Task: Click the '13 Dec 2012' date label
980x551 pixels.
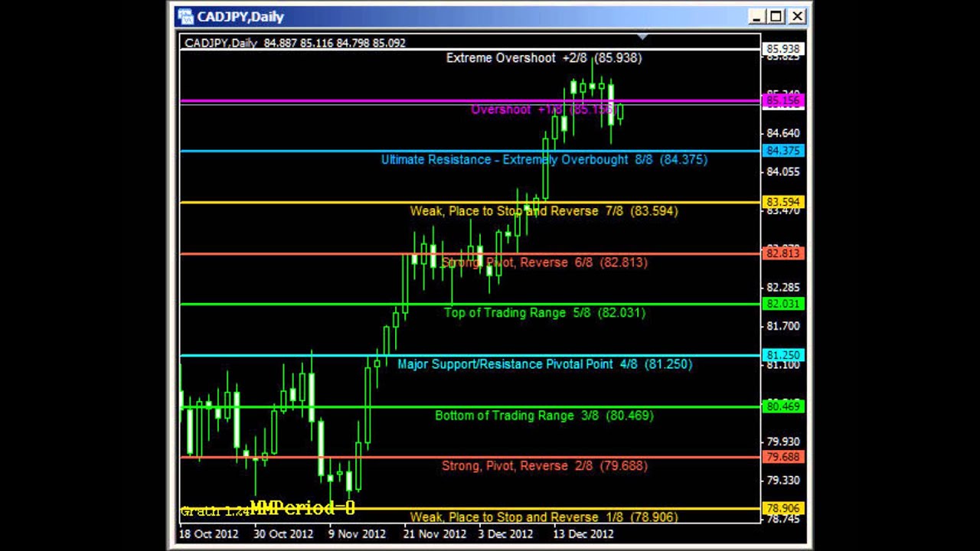Action: [x=583, y=534]
